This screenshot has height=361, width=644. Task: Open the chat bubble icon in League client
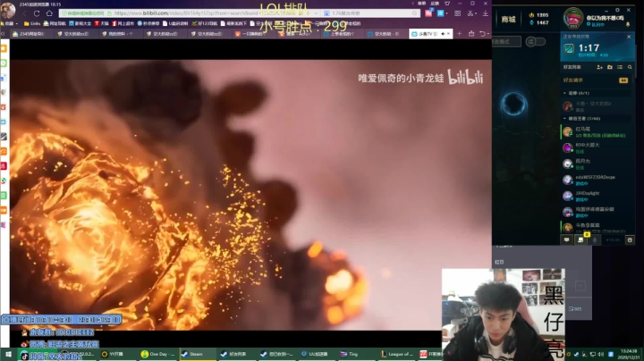pyautogui.click(x=567, y=240)
